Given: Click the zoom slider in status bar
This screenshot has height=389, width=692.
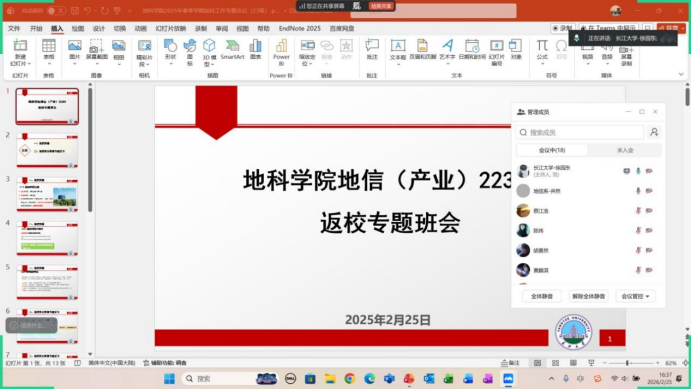Looking at the screenshot, I should point(631,363).
